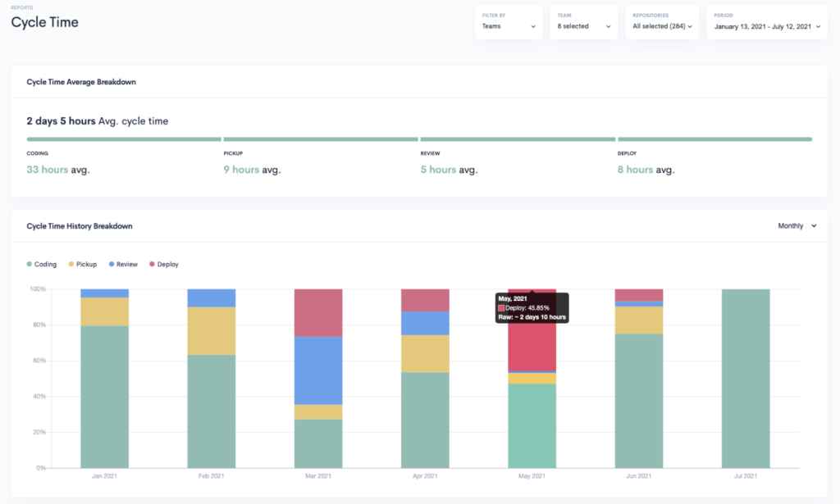Screen dimensions: 840x504
Task: Open the Repositories All selected dropdown
Action: click(x=662, y=26)
